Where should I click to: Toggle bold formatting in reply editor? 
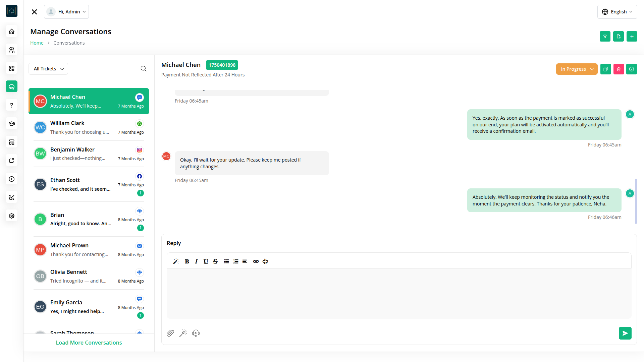click(x=187, y=261)
